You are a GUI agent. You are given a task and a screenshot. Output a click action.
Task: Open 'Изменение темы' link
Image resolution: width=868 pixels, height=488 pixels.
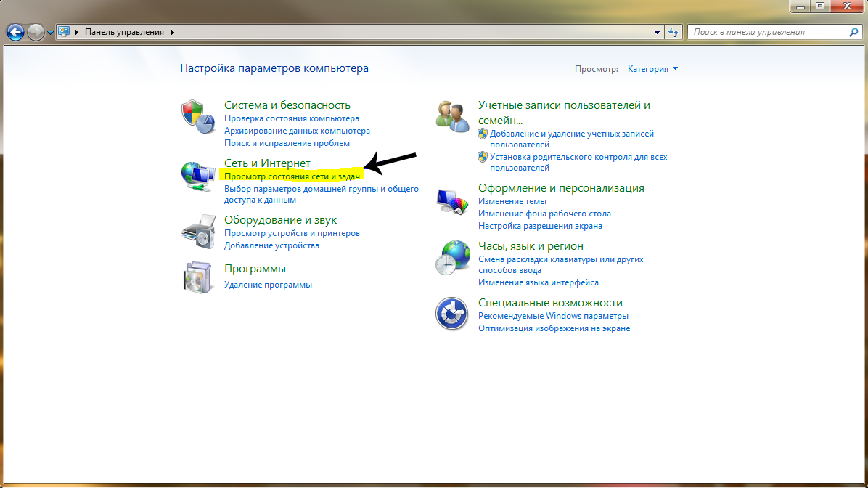512,201
